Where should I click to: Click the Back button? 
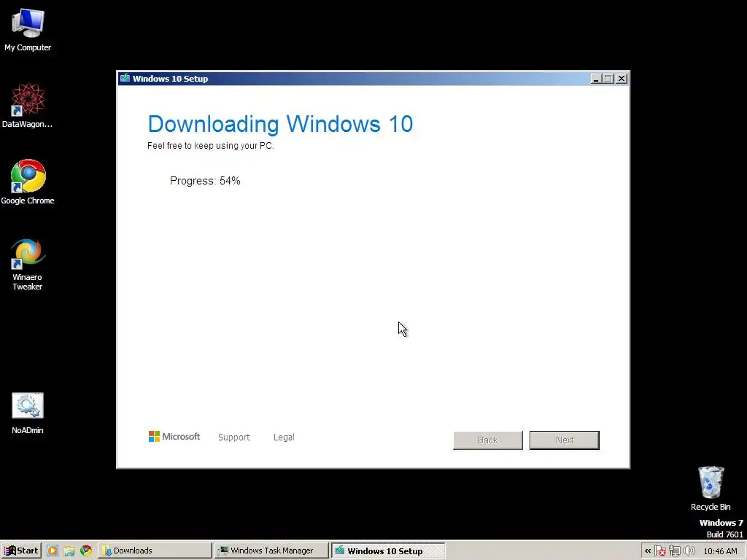(x=488, y=440)
